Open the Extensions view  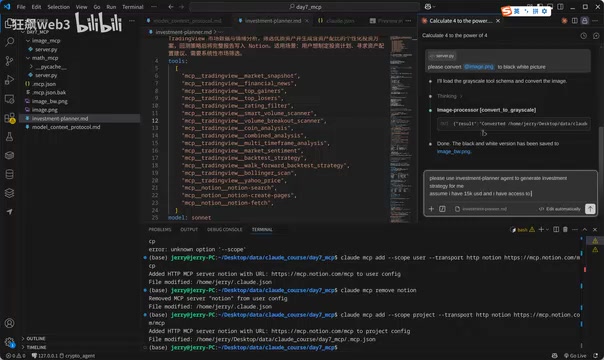click(10, 118)
